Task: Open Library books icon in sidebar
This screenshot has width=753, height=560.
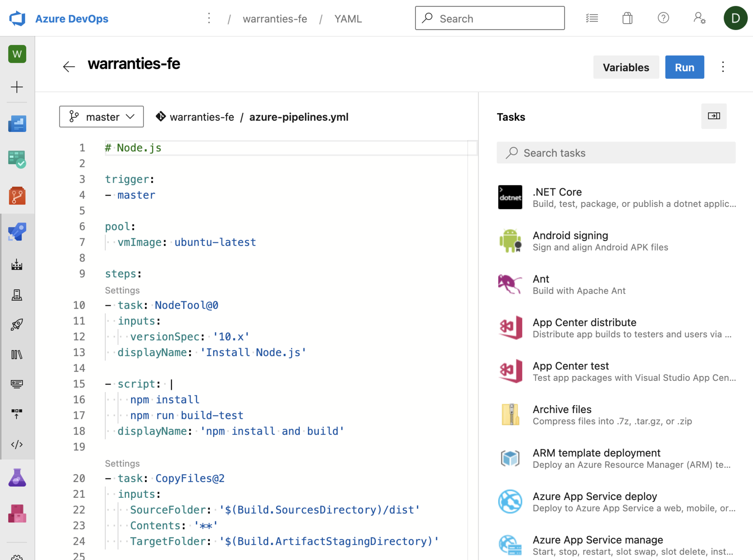Action: (17, 355)
